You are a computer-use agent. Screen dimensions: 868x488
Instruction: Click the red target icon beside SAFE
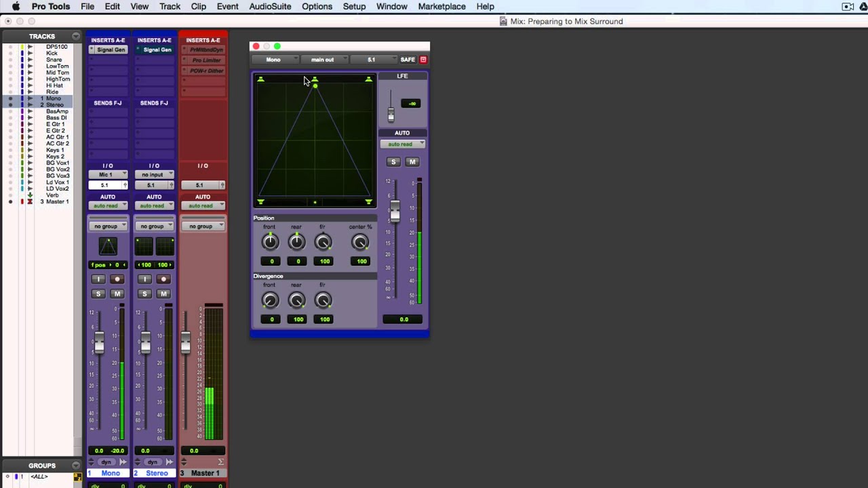423,60
